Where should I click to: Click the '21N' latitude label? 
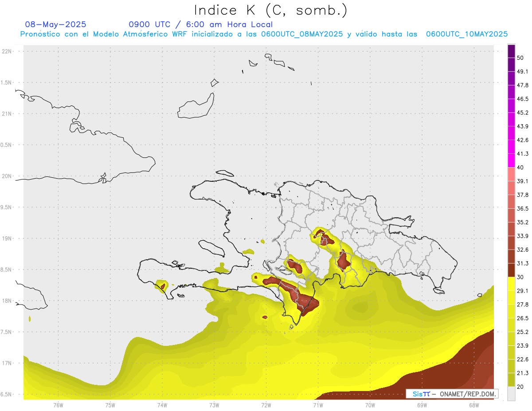point(7,114)
